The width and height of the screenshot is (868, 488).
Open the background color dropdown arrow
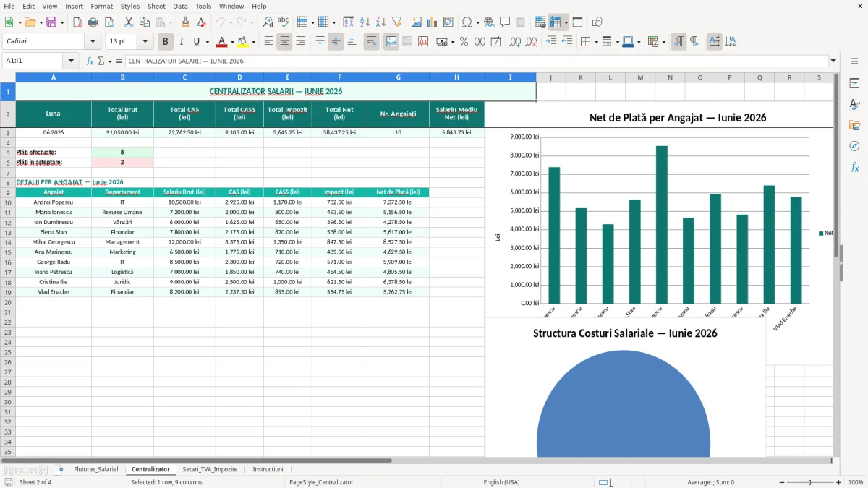click(254, 42)
